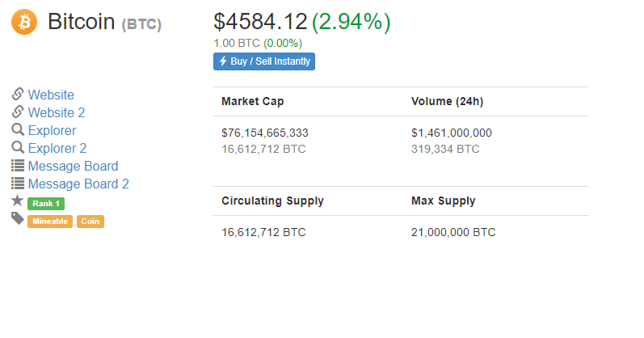Click the chain-link icon beside Website 2
The width and height of the screenshot is (644, 338).
click(x=18, y=112)
